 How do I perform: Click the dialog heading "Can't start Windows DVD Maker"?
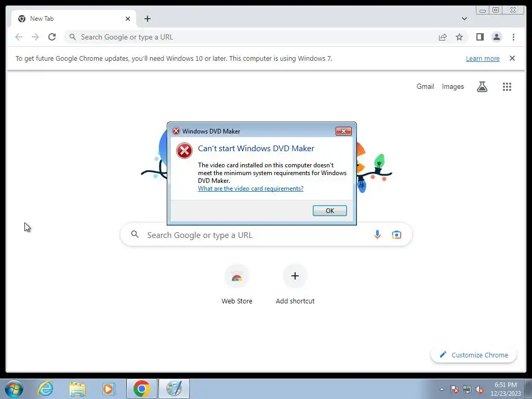pos(256,148)
